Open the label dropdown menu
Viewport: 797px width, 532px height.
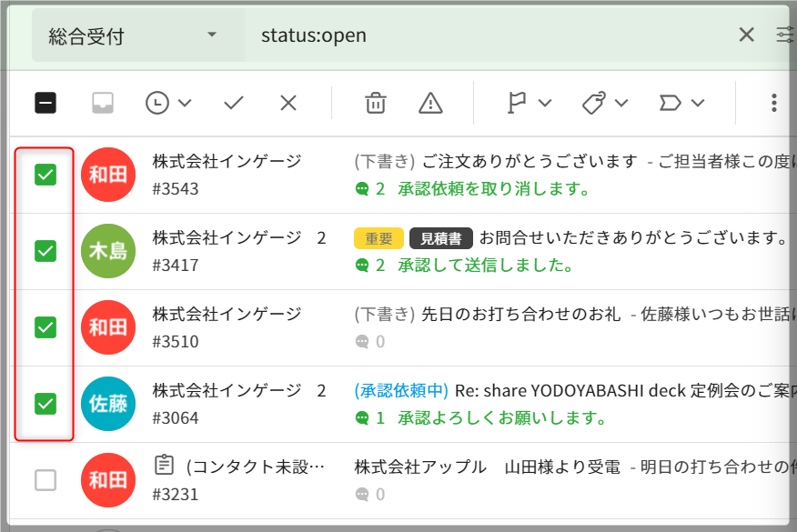coord(681,103)
